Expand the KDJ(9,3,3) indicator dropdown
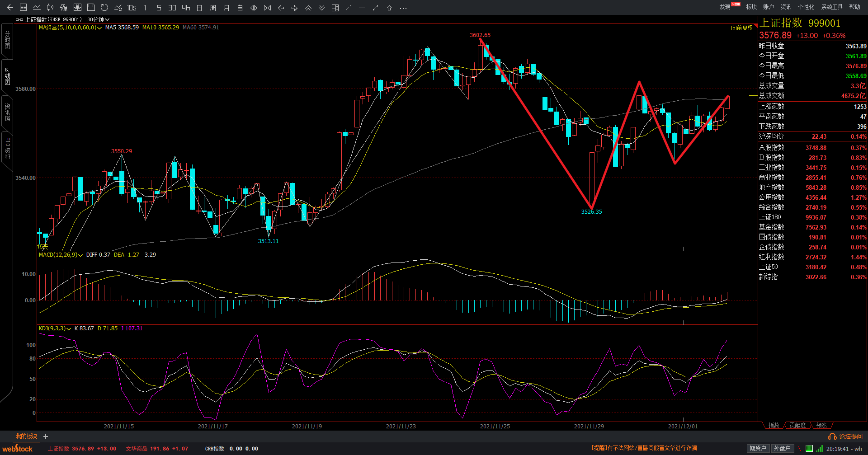 [x=69, y=329]
